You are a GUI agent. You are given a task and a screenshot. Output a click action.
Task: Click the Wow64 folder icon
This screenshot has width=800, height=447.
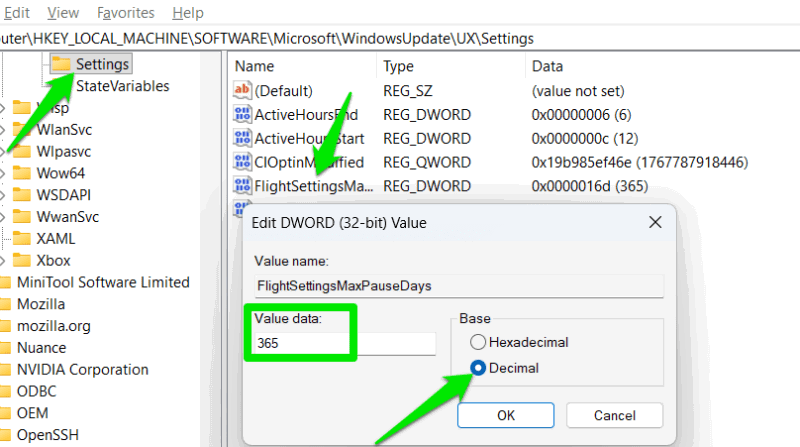(21, 173)
